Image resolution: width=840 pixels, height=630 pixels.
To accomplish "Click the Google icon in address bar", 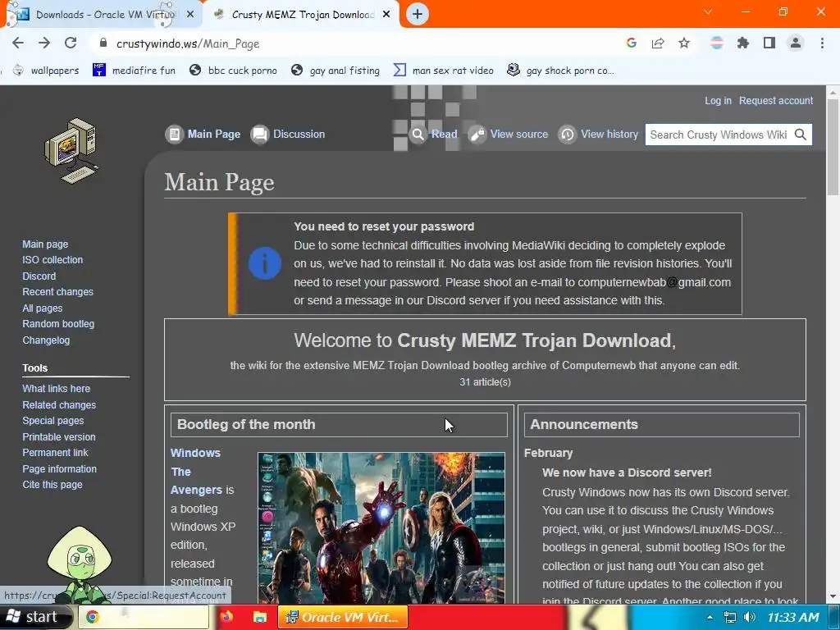I will tap(632, 43).
